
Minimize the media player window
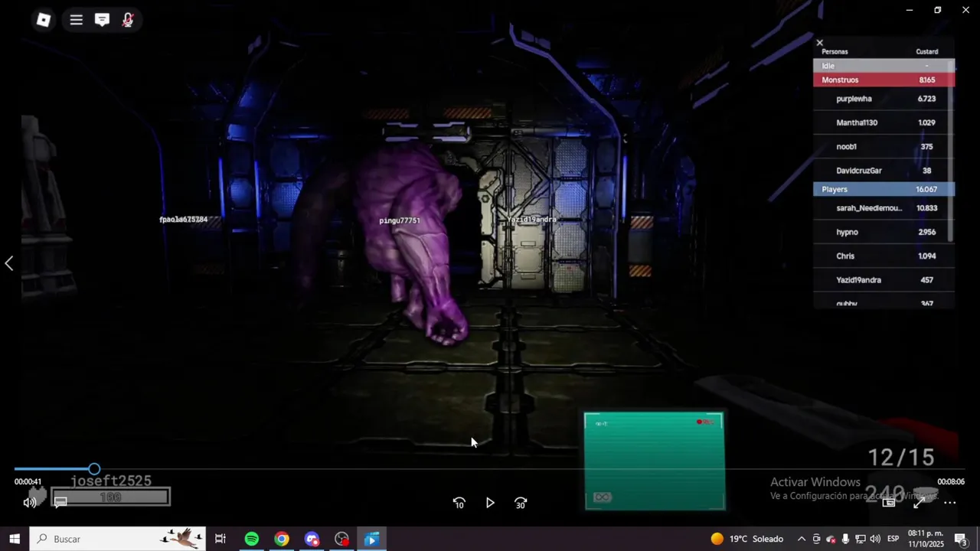click(x=910, y=10)
